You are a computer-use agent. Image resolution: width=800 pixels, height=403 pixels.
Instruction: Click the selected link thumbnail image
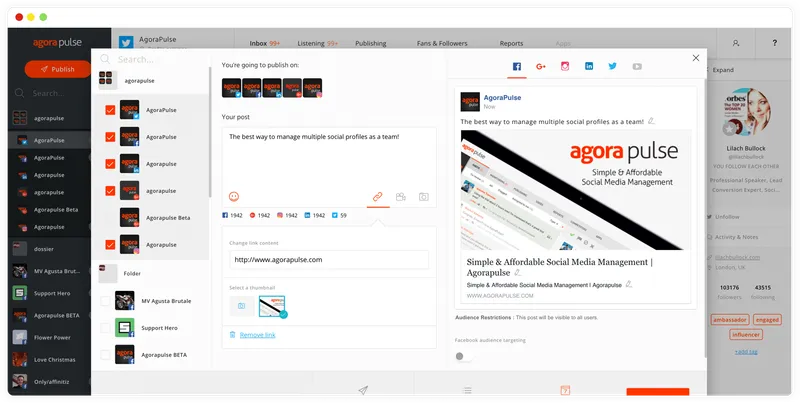coord(272,307)
